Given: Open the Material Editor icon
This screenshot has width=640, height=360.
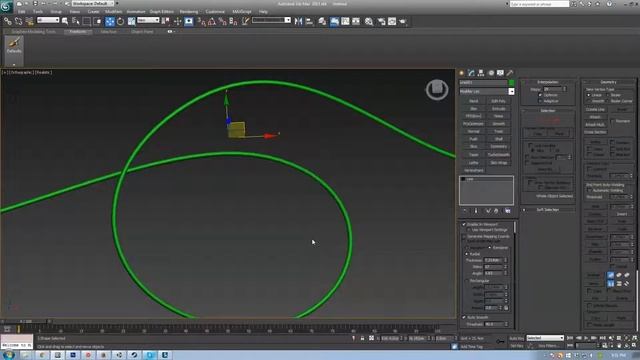Looking at the screenshot, I should click(369, 21).
